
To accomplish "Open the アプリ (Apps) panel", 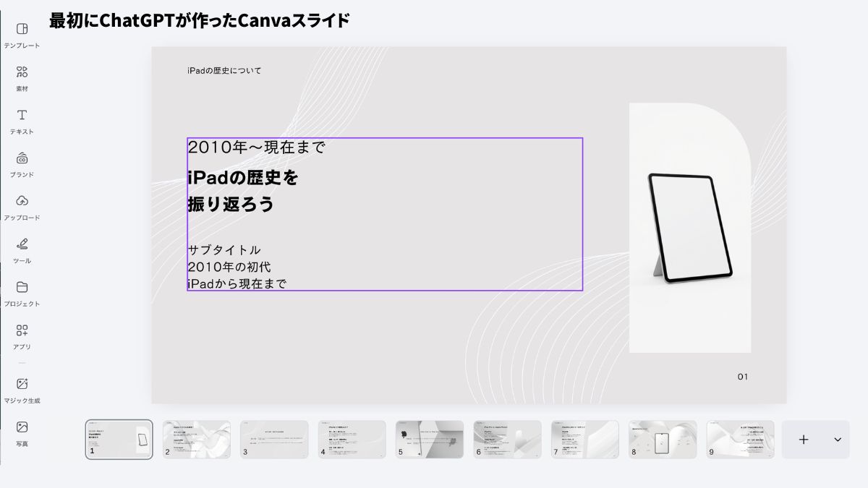I will coord(22,336).
